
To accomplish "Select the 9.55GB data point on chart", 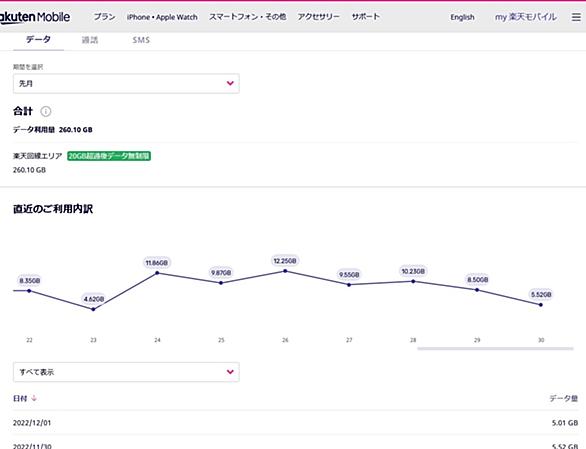I will tap(349, 285).
